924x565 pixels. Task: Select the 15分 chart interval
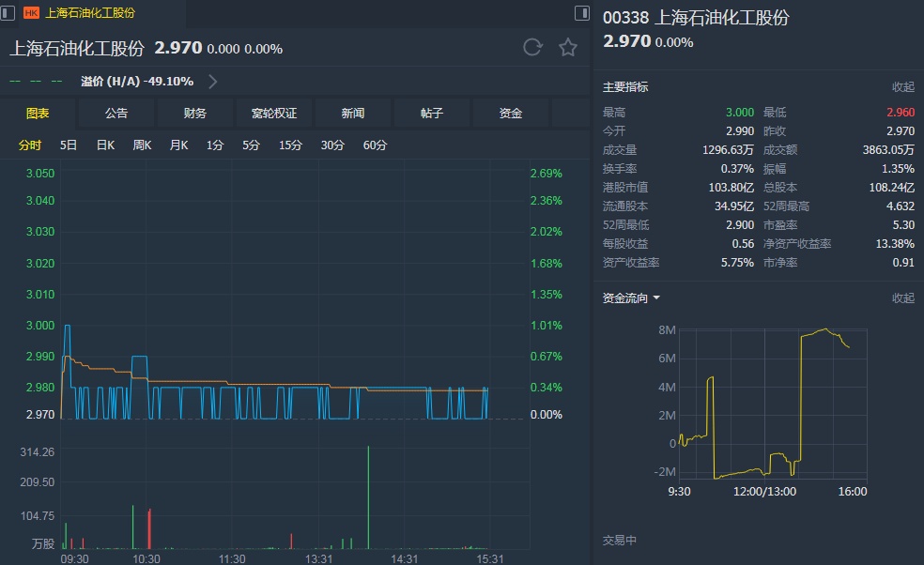(290, 145)
